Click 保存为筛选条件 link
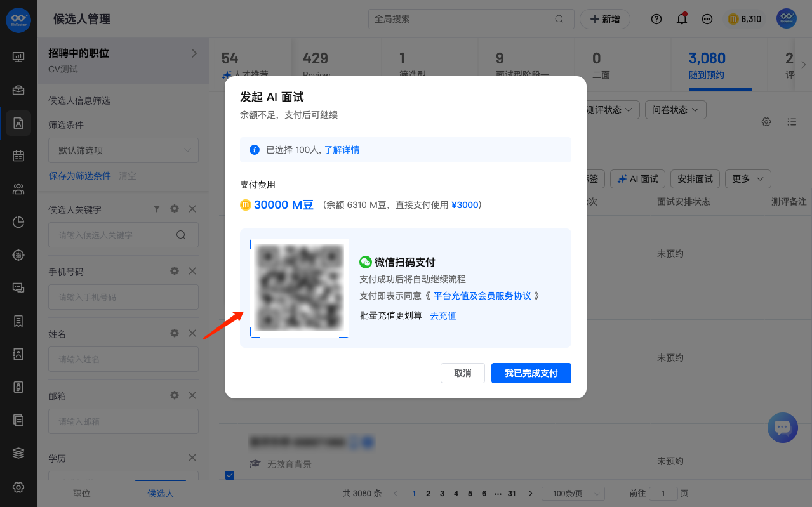 (x=80, y=176)
